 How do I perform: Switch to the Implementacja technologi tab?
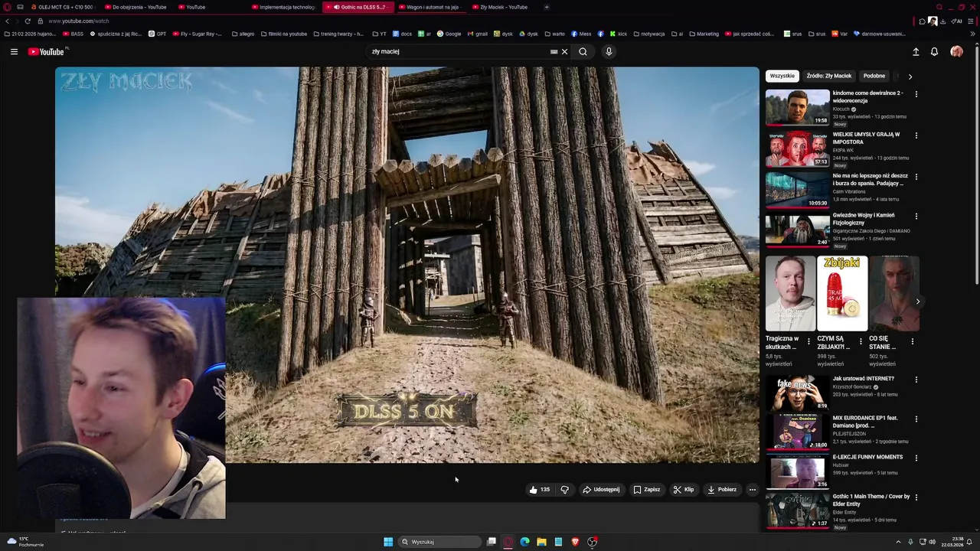pos(283,7)
